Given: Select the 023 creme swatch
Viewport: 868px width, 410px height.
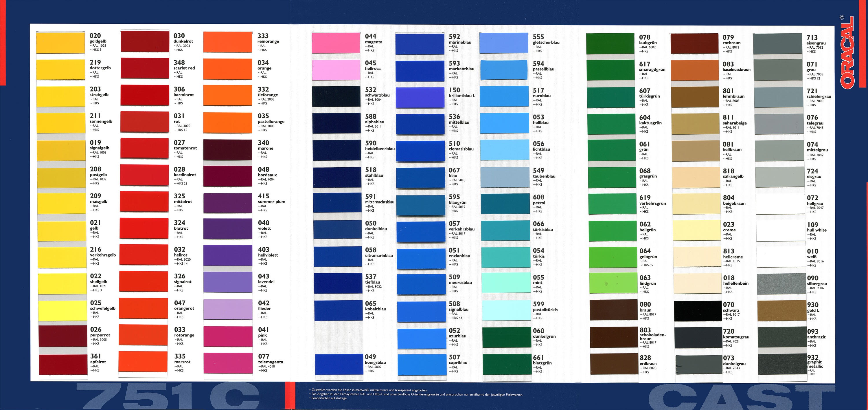Looking at the screenshot, I should (696, 230).
